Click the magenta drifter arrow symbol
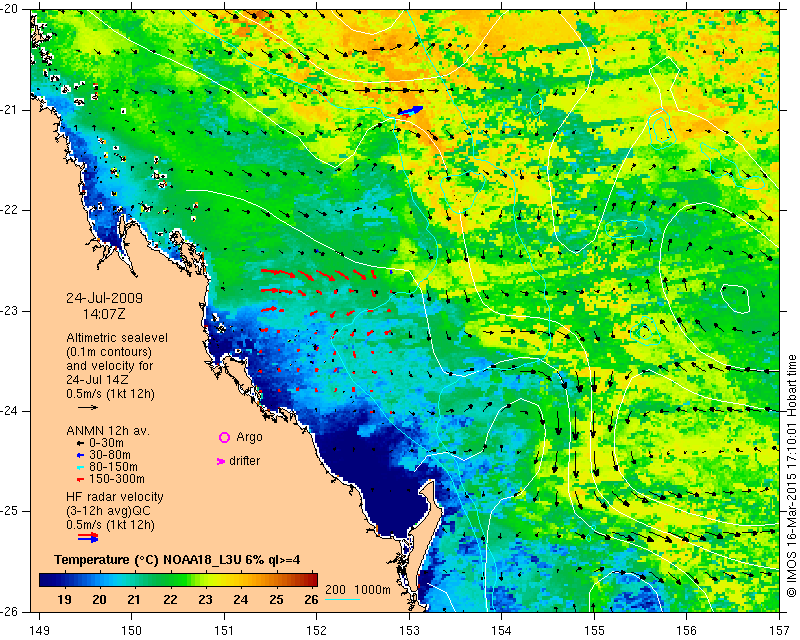The width and height of the screenshot is (800, 640). 221,461
